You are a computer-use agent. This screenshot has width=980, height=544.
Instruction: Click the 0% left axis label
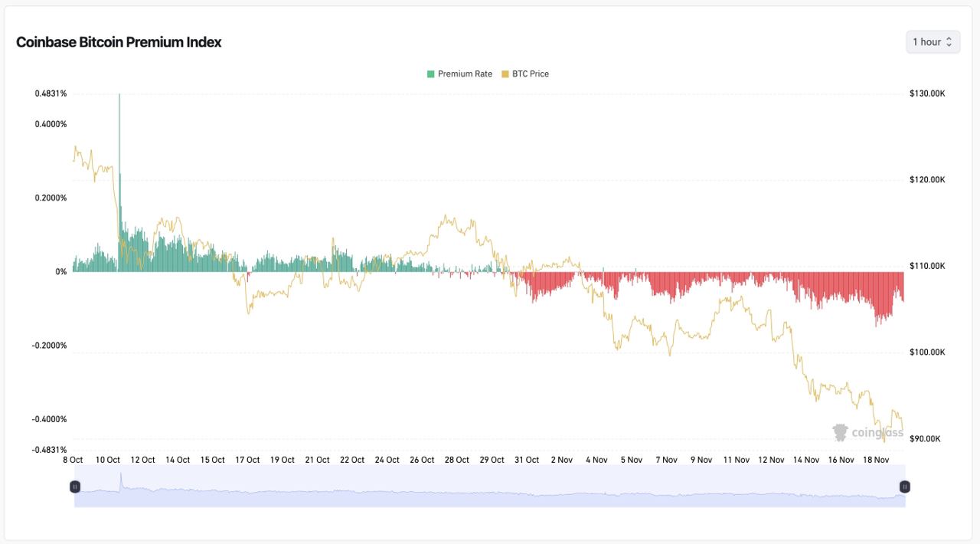tap(61, 272)
